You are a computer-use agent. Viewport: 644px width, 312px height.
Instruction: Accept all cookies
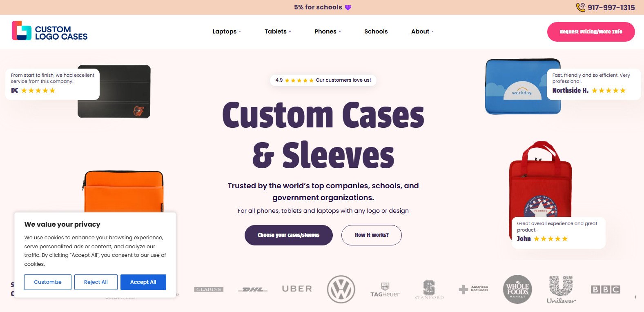click(143, 282)
